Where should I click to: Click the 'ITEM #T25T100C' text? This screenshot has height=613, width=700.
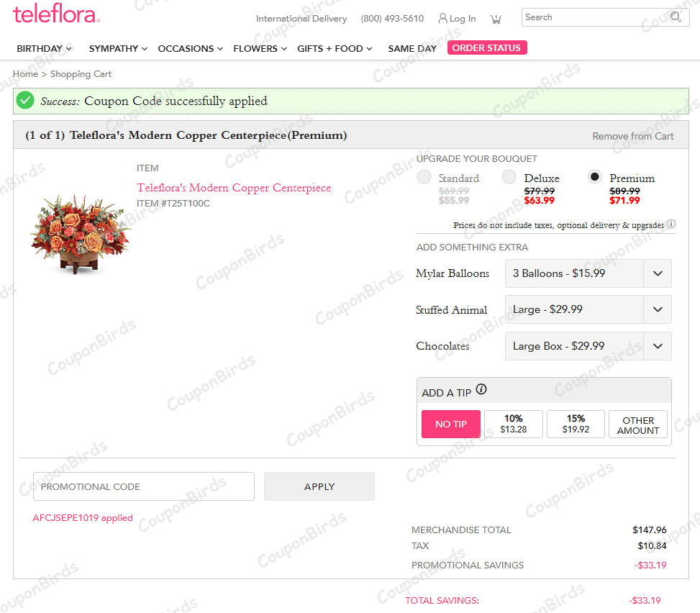click(173, 204)
